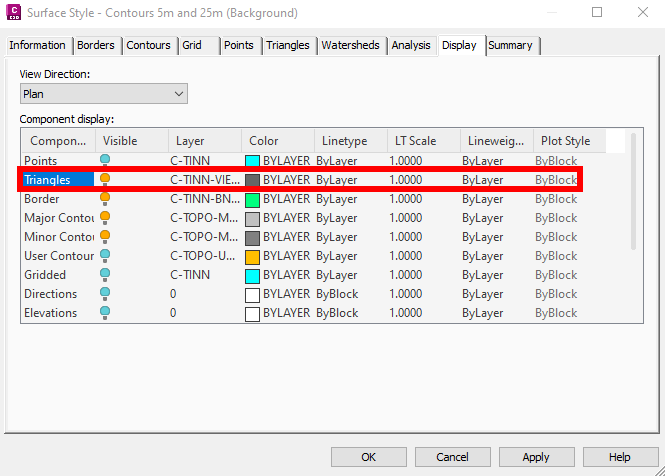Select the Border component row name
Screen dimensions: 665x476
42,199
